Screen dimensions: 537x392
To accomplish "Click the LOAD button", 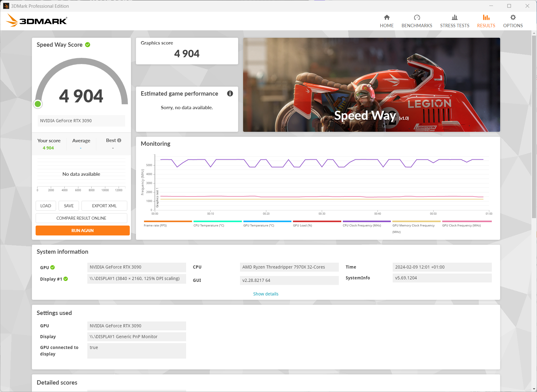I will 46,206.
